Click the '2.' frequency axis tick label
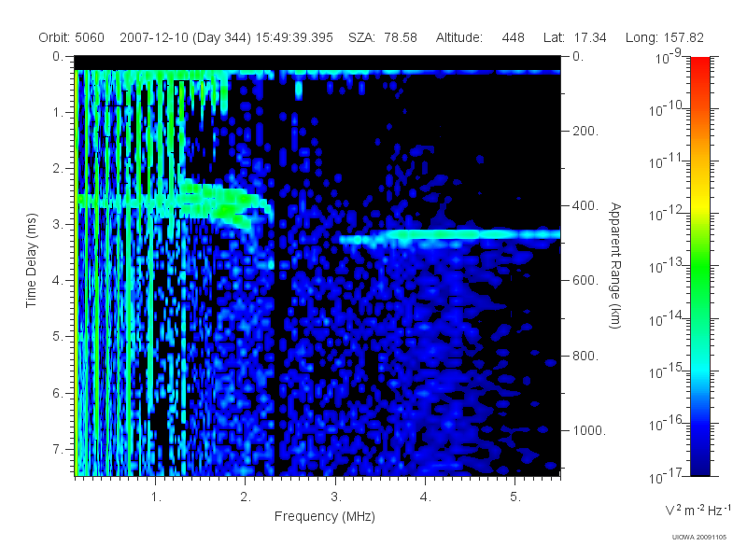The width and height of the screenshot is (747, 560). pyautogui.click(x=246, y=497)
